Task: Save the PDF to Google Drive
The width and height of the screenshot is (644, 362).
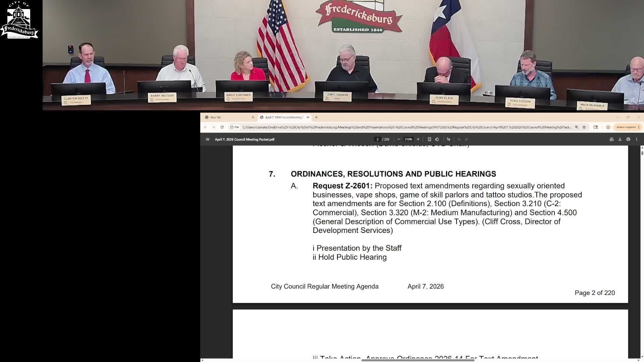Action: coord(611,139)
